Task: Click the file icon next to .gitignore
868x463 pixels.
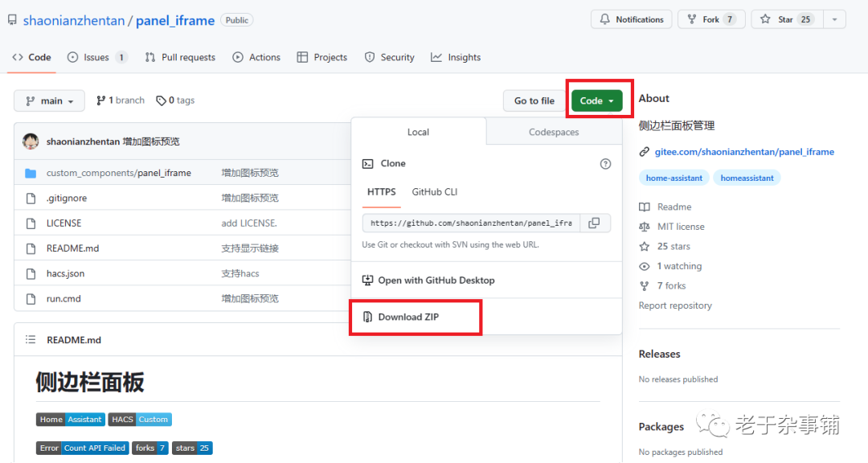Action: 31,199
